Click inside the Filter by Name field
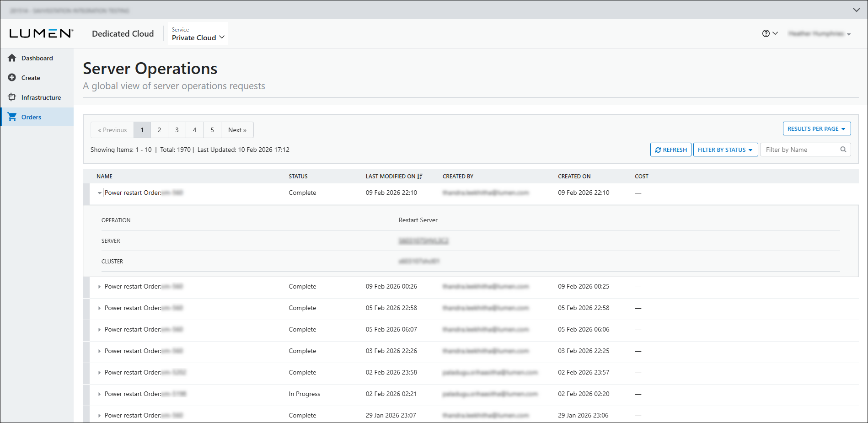Screen dimensions: 868x423 click(805, 150)
